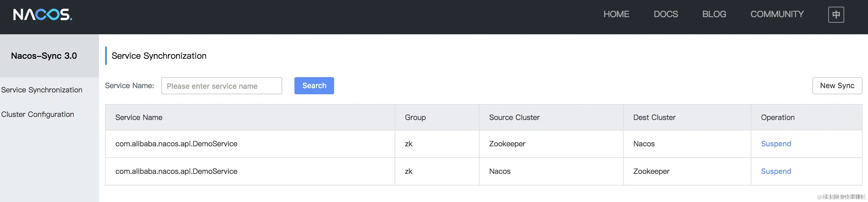Select Cluster Configuration in the sidebar
Viewport: 868px width, 202px height.
(x=37, y=114)
